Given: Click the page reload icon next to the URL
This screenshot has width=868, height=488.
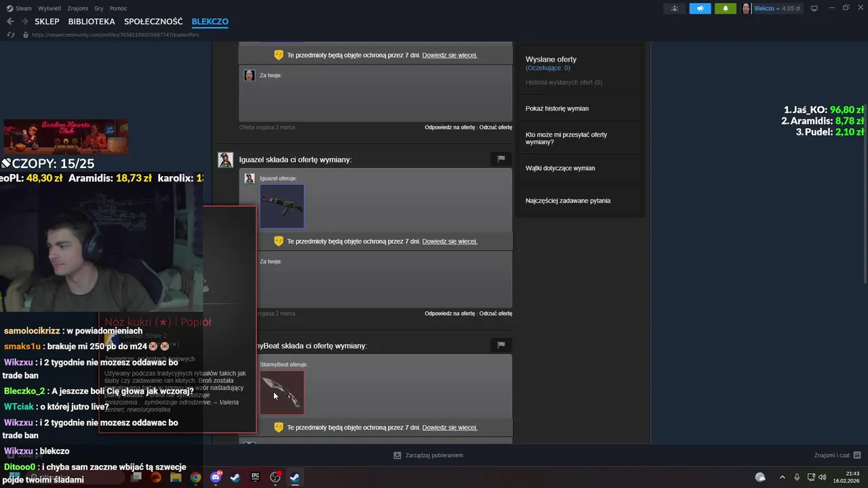Looking at the screenshot, I should pyautogui.click(x=10, y=35).
